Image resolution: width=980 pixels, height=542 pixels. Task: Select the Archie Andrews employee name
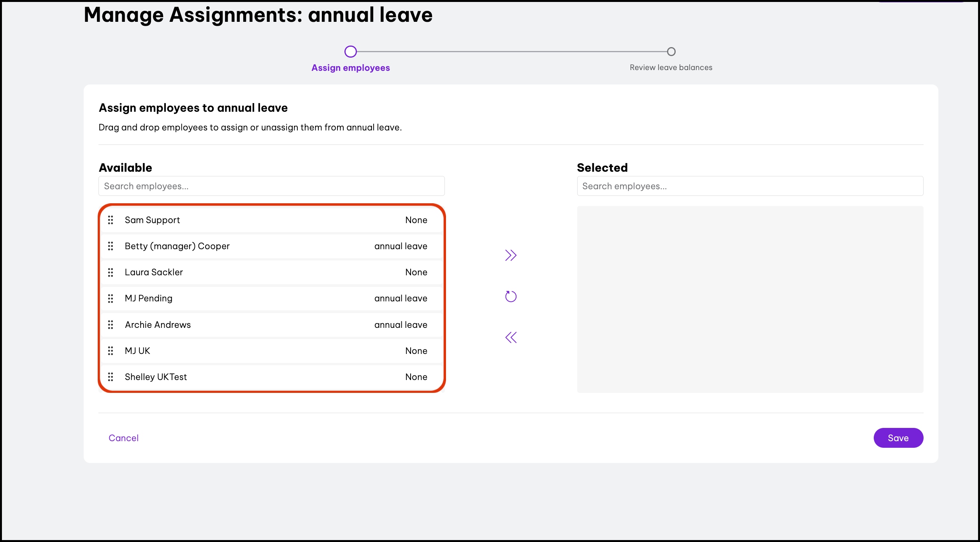click(x=158, y=325)
